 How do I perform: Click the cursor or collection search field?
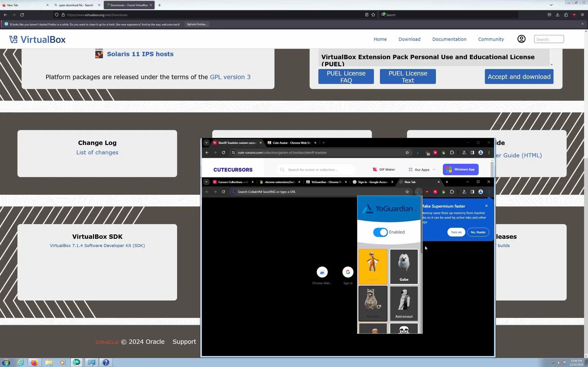pyautogui.click(x=316, y=170)
